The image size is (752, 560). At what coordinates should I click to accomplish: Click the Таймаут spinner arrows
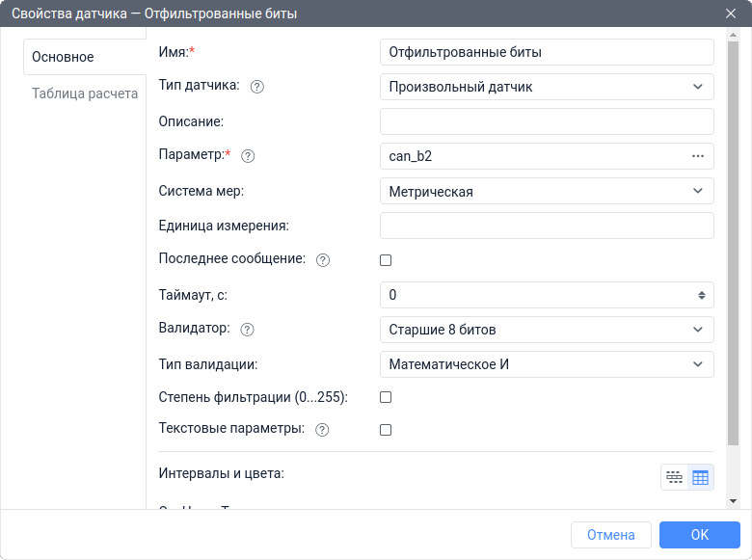(701, 295)
